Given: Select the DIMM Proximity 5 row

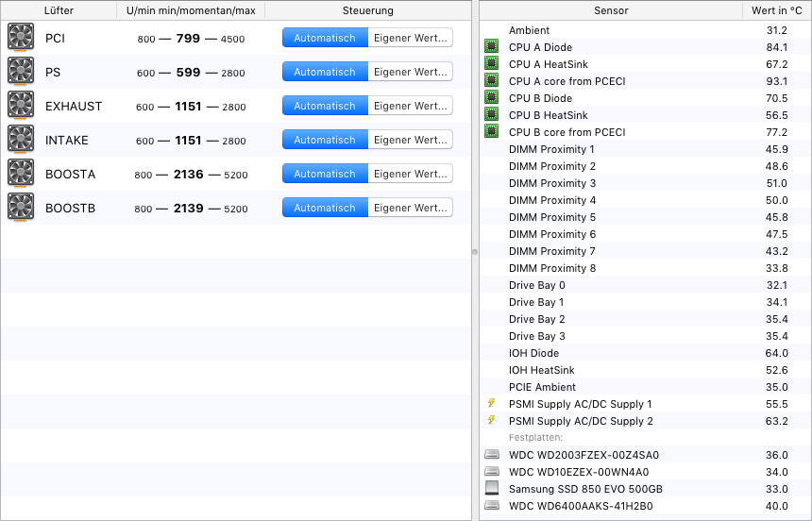Looking at the screenshot, I should point(646,217).
